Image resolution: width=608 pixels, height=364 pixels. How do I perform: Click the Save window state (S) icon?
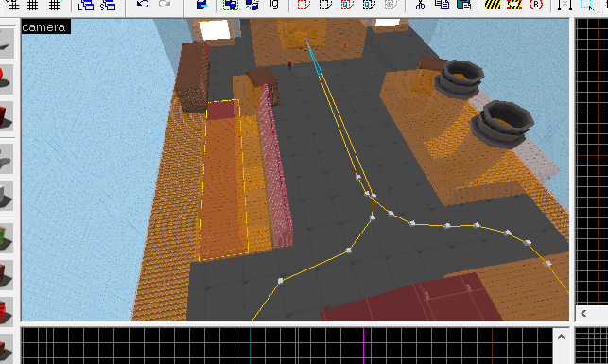tap(108, 5)
